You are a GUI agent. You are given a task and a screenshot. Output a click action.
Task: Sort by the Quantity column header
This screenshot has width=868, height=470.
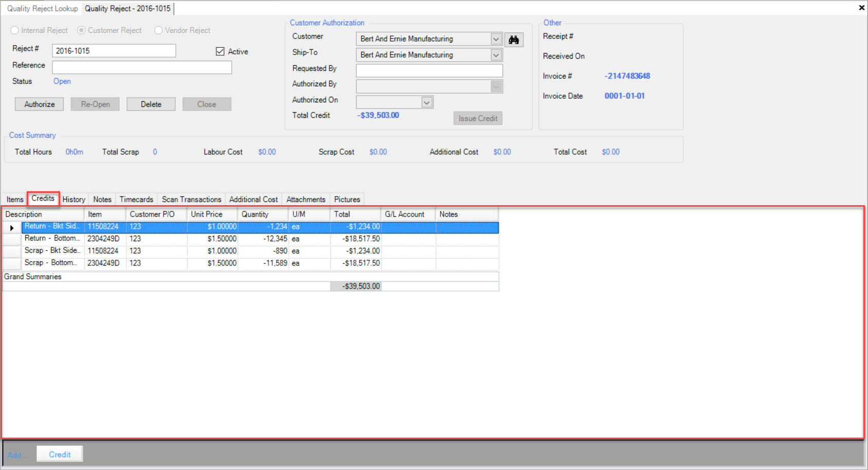pos(263,214)
